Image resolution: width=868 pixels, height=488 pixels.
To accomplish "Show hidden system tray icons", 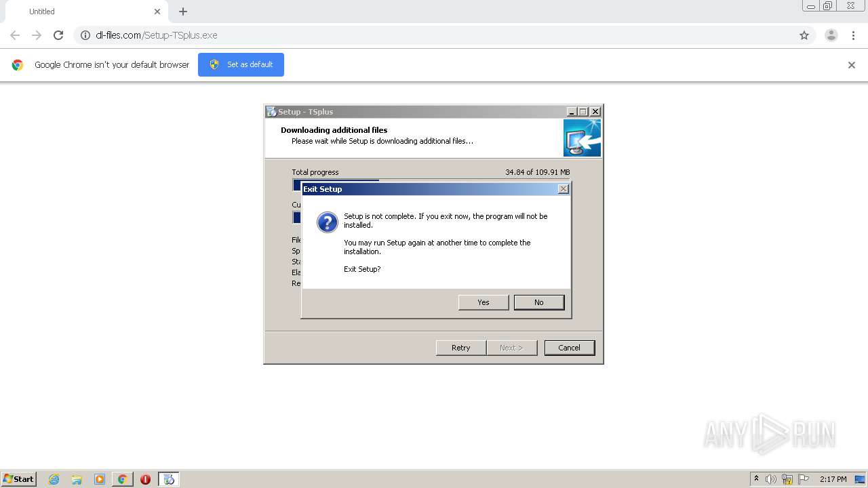I will tap(756, 479).
